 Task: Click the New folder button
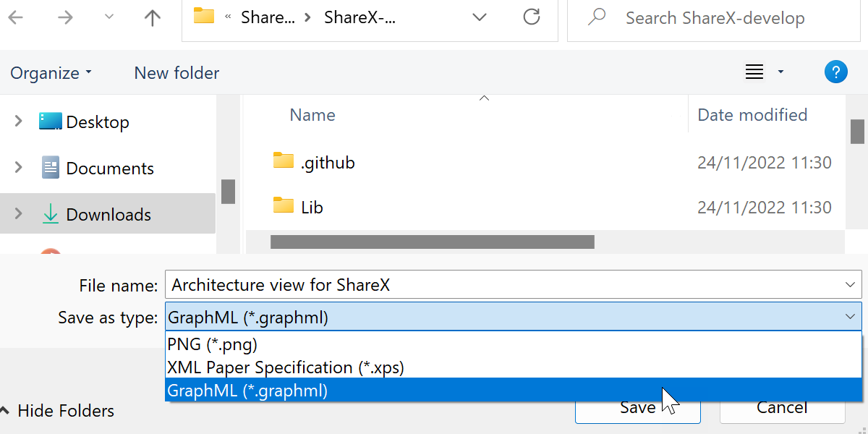[x=176, y=73]
